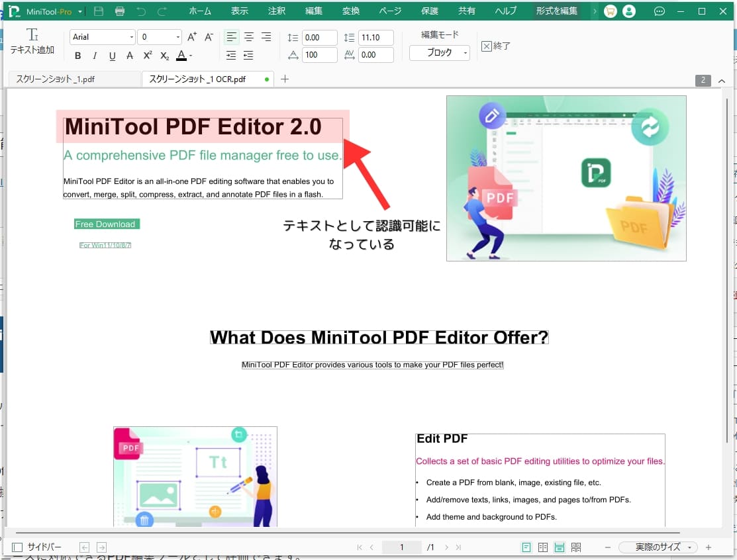Open the 表示 menu tab
Screen dimensions: 737x560
tap(240, 11)
